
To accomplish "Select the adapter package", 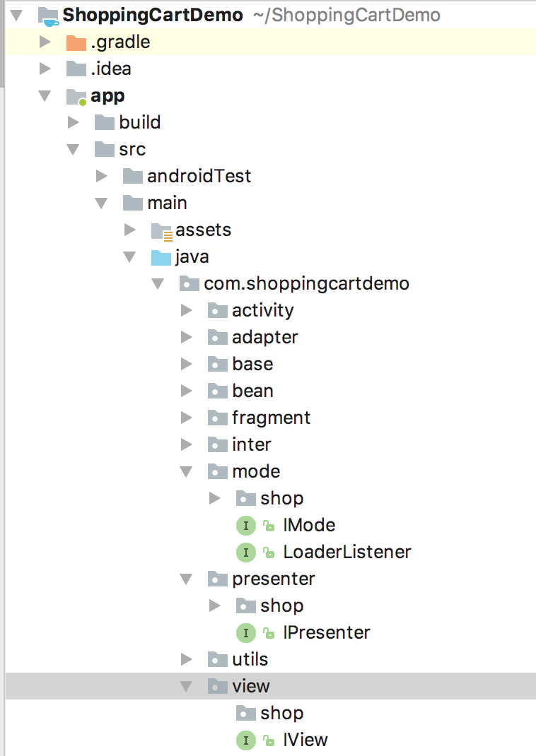I will 264,338.
